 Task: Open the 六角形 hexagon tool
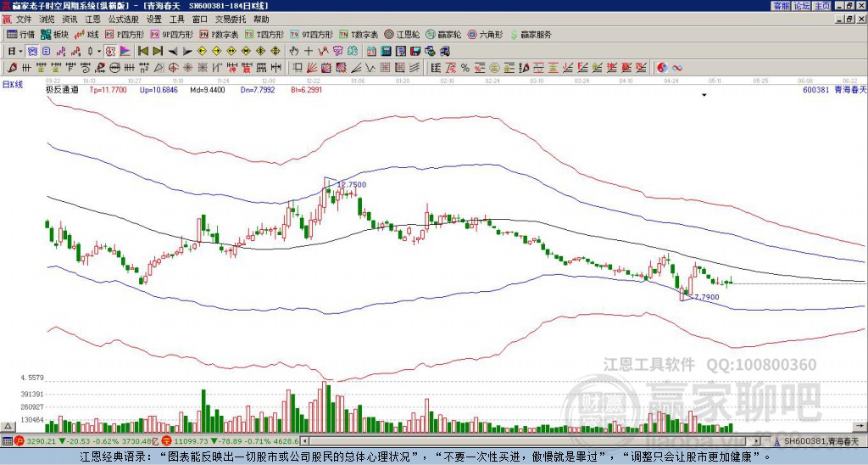[485, 34]
